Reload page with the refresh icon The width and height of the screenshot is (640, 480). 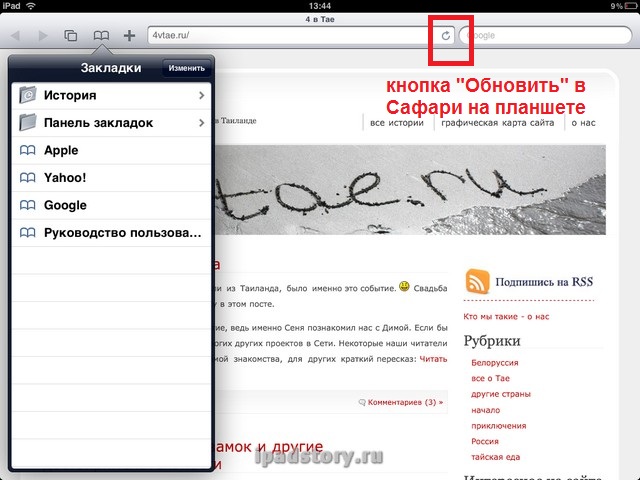click(x=446, y=36)
